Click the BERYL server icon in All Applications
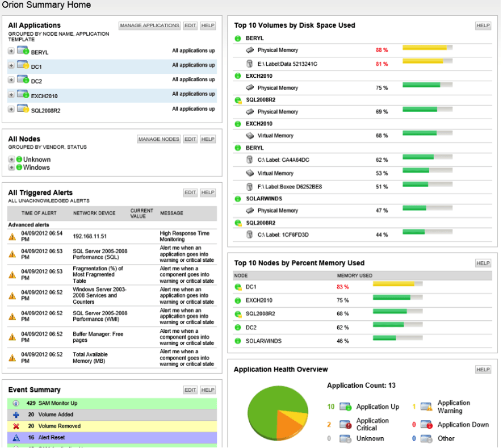The width and height of the screenshot is (503, 448). pyautogui.click(x=23, y=51)
